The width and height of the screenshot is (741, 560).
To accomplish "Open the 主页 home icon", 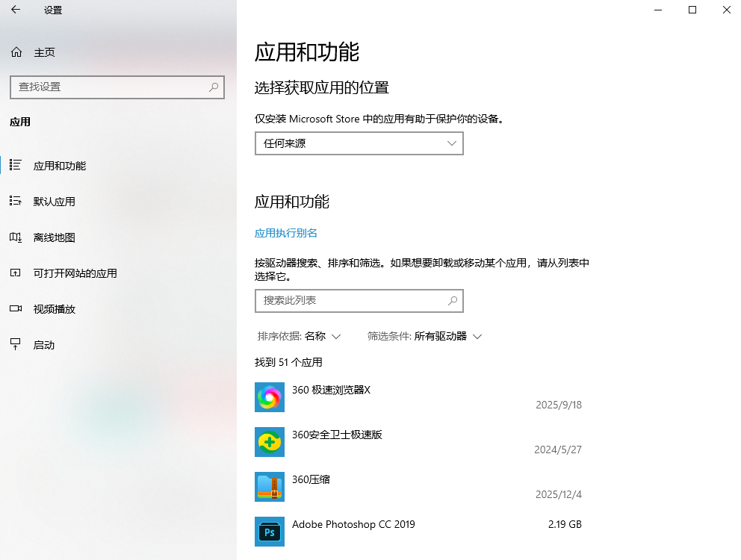I will pyautogui.click(x=16, y=52).
